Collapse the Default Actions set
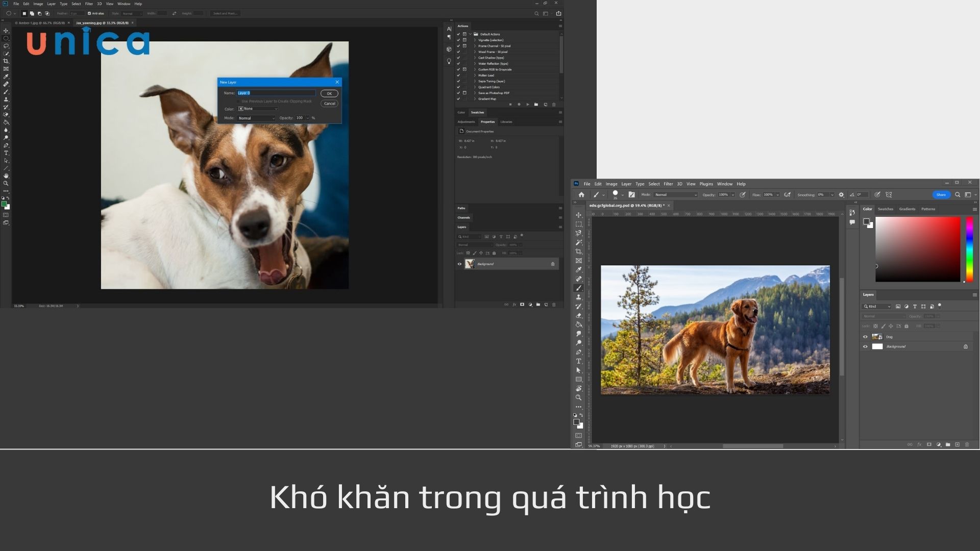The image size is (980, 551). (x=470, y=34)
